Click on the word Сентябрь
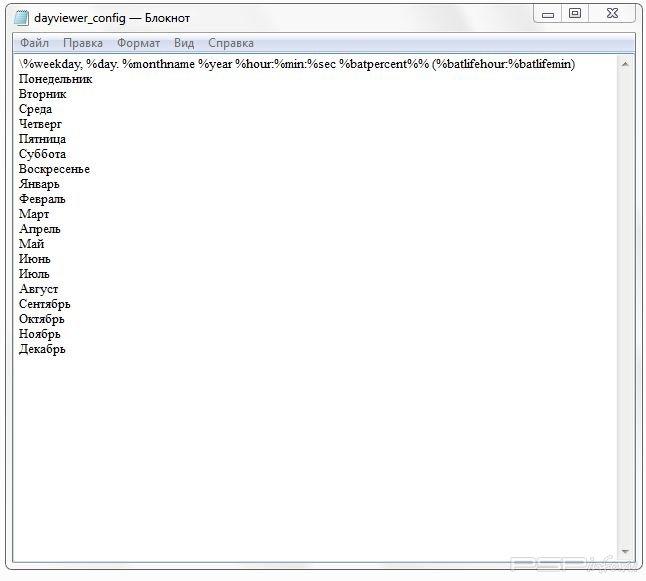Viewport: 646px width, 581px height. (x=45, y=304)
